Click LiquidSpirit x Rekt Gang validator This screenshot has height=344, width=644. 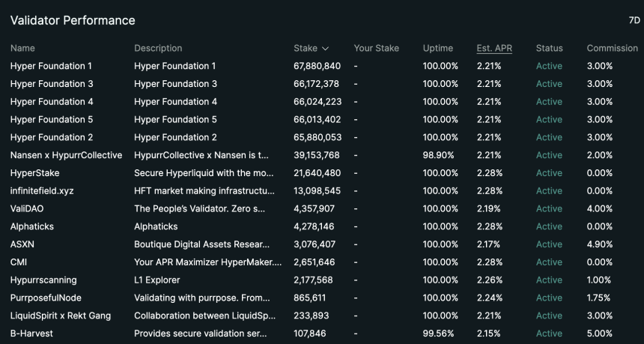click(x=61, y=316)
